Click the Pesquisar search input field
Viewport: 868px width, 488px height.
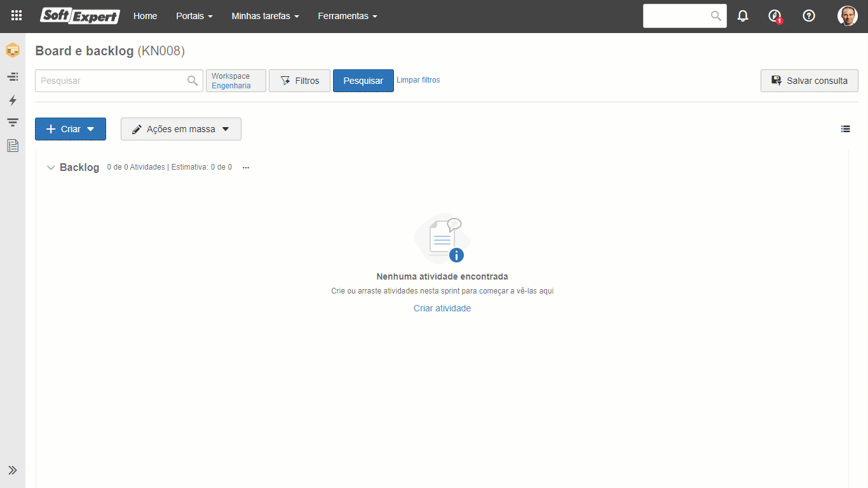[111, 81]
